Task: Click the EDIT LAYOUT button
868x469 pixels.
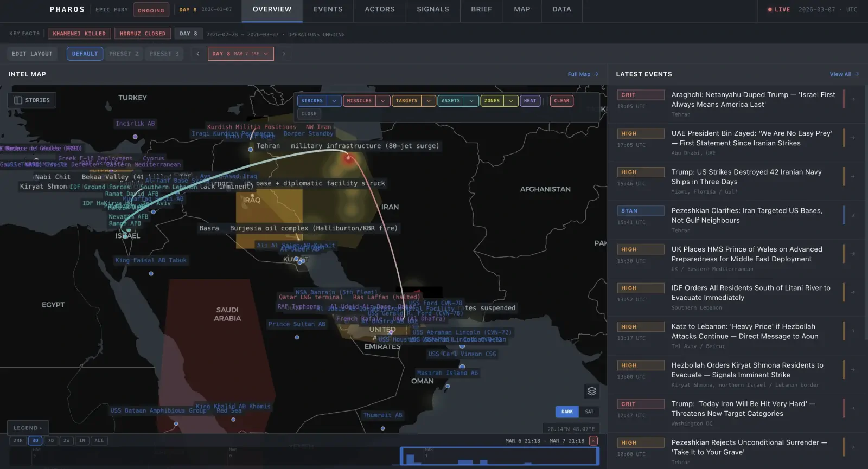Action: 32,54
